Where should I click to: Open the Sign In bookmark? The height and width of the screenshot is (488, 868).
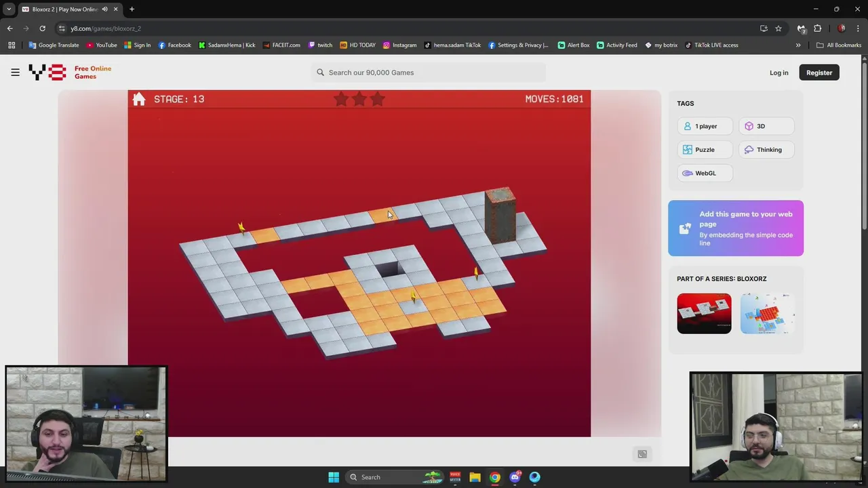tap(137, 45)
